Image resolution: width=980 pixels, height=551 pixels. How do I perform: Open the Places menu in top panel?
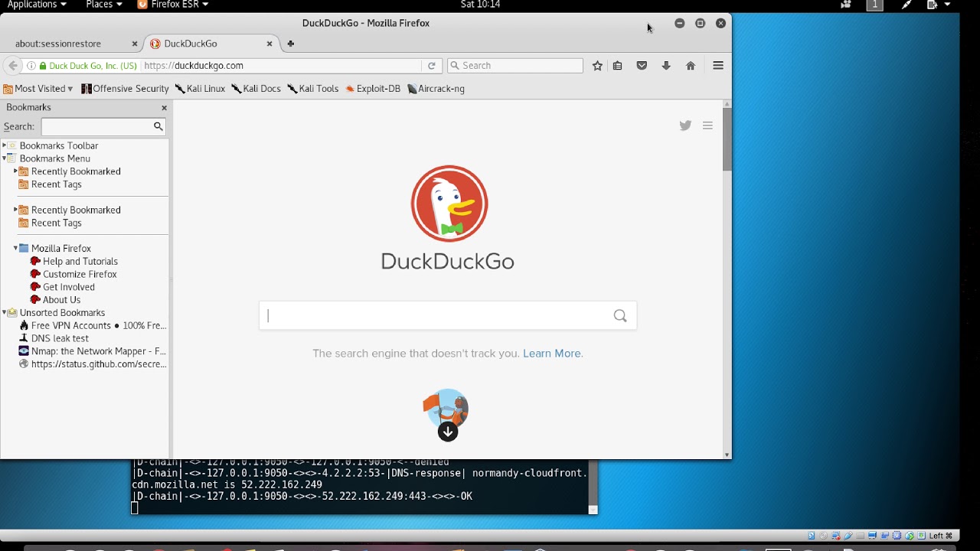click(104, 5)
